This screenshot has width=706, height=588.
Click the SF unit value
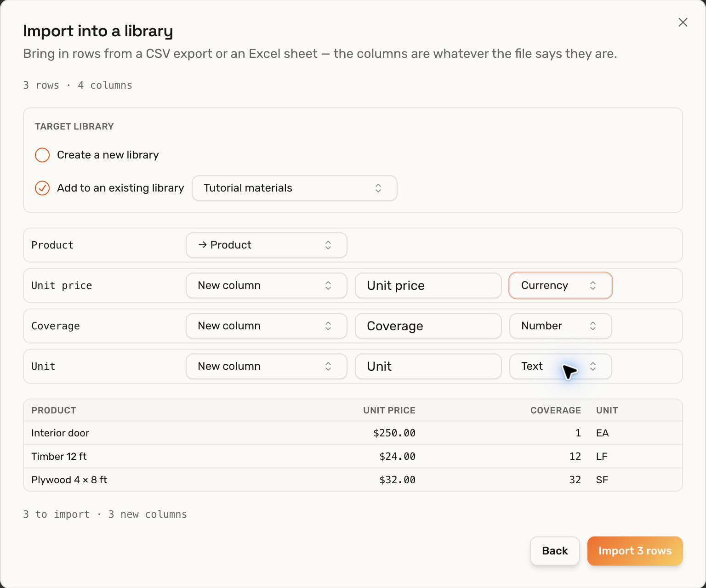(x=602, y=480)
